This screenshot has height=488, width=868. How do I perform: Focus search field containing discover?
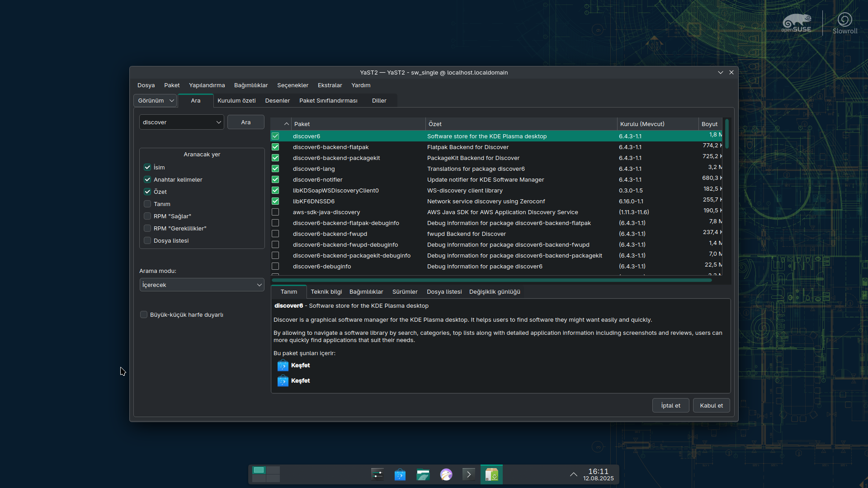(x=177, y=122)
